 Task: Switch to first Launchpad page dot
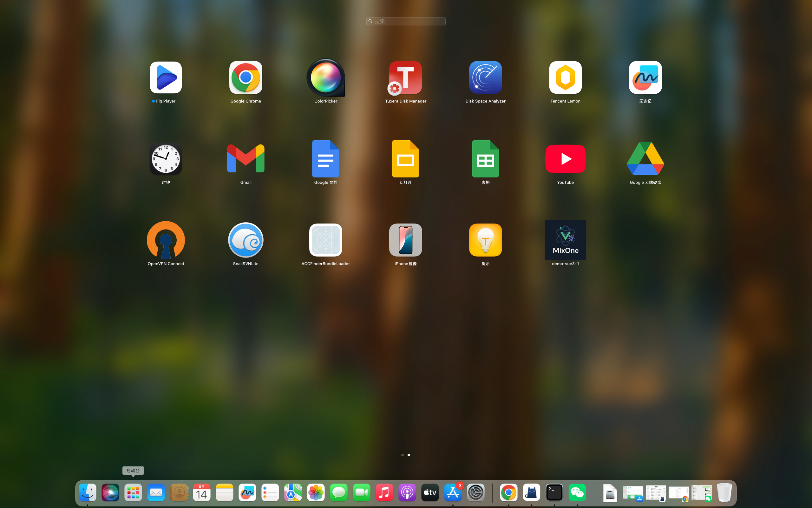[x=402, y=455]
